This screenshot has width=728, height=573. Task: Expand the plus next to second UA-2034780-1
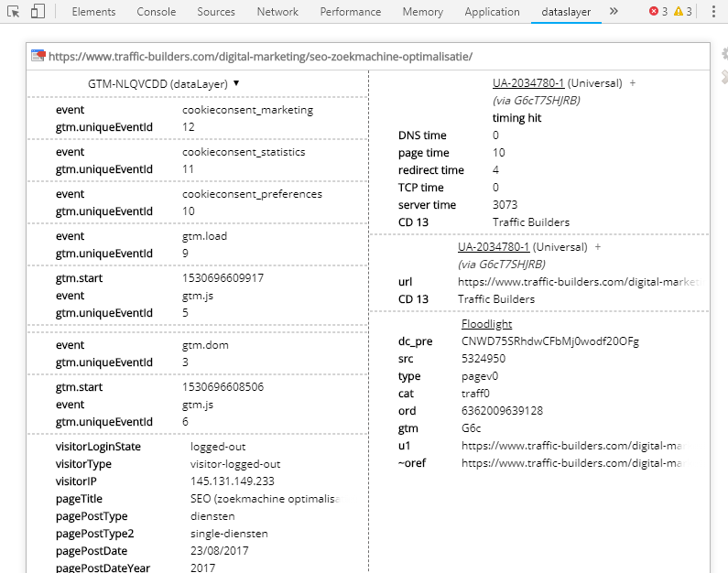click(598, 247)
